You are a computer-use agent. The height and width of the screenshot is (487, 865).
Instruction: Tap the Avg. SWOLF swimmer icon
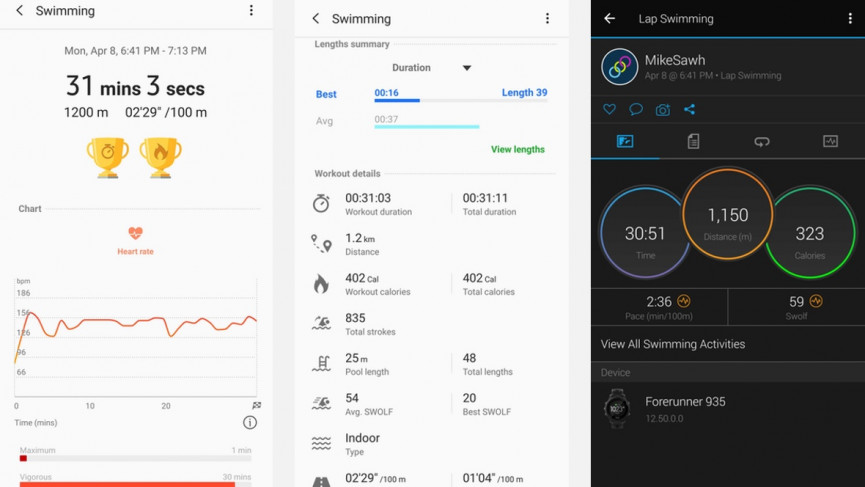click(321, 404)
